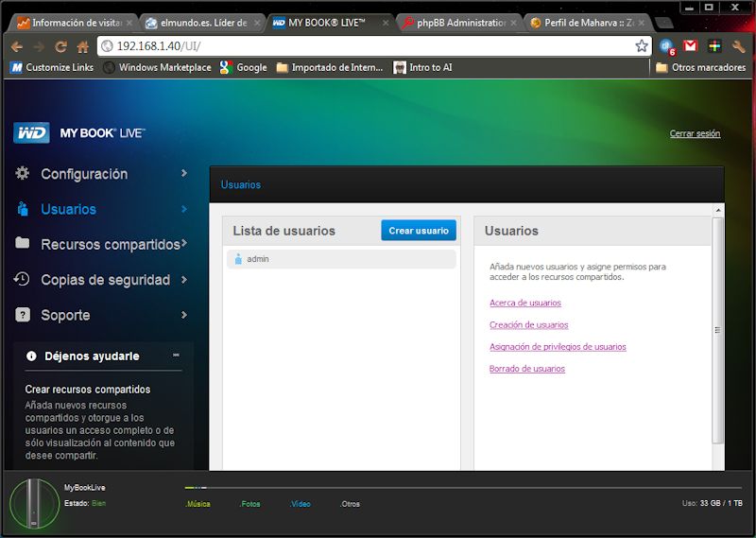Open the wrench settings menu
756x538 pixels.
738,46
